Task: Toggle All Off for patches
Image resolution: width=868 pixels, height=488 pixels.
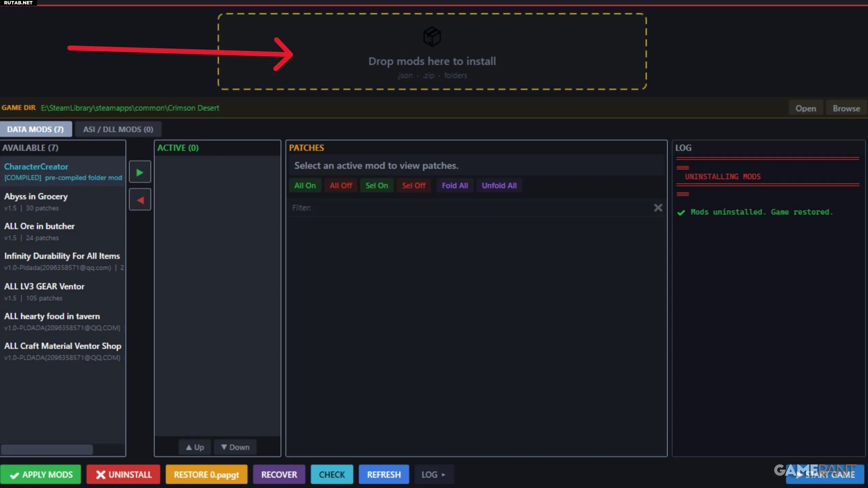Action: [340, 186]
